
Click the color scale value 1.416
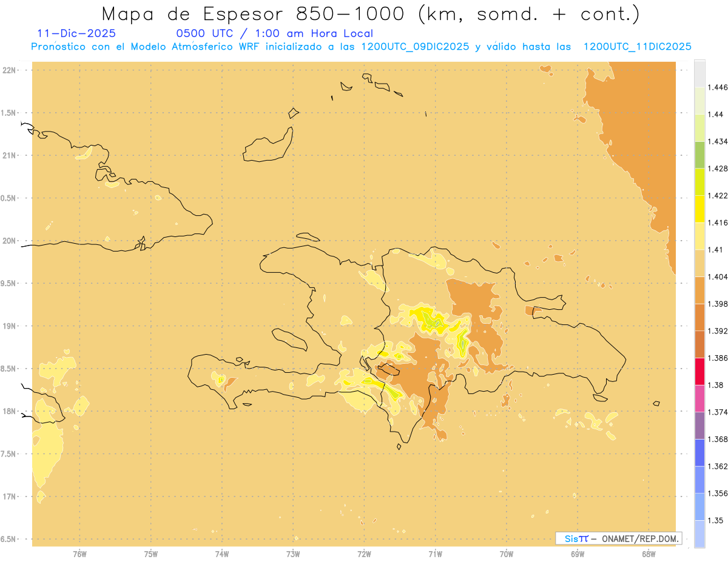pos(719,222)
